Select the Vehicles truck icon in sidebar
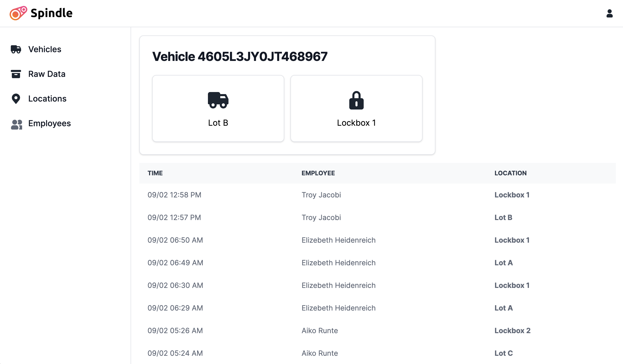623x364 pixels. click(x=16, y=49)
